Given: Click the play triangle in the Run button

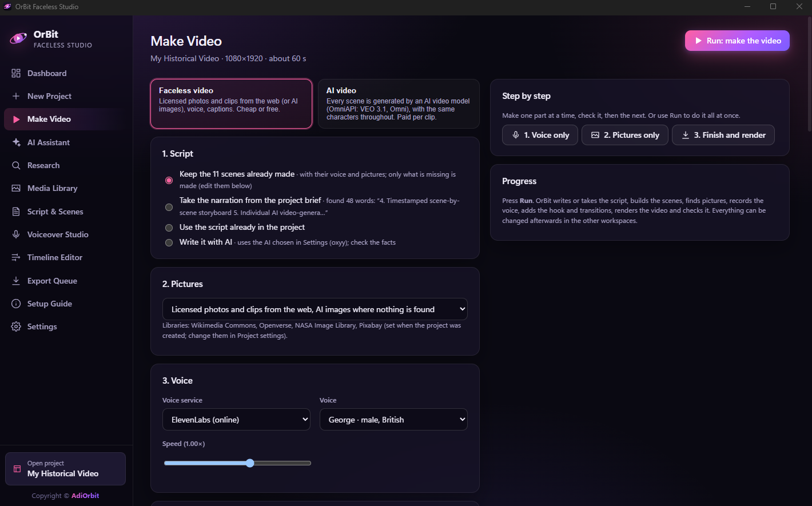Looking at the screenshot, I should tap(698, 41).
